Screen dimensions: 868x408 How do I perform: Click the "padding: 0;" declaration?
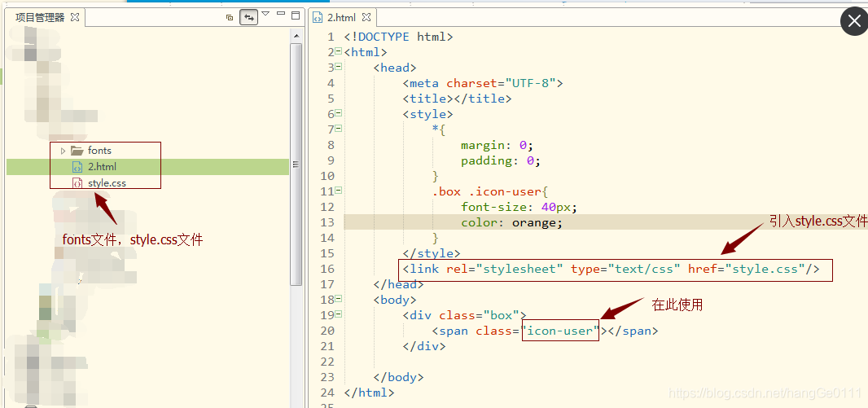[501, 161]
